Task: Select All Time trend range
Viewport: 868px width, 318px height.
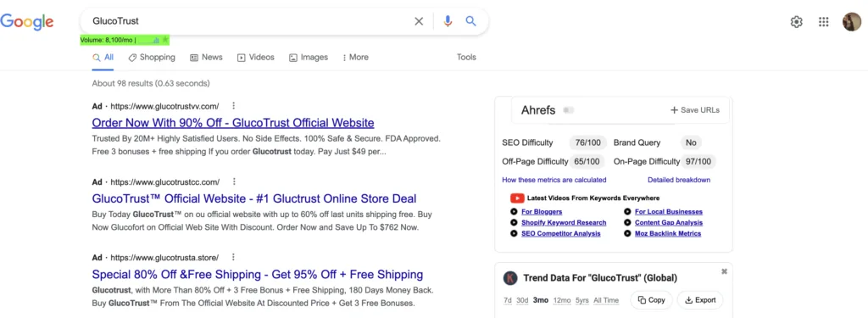Action: (x=606, y=300)
